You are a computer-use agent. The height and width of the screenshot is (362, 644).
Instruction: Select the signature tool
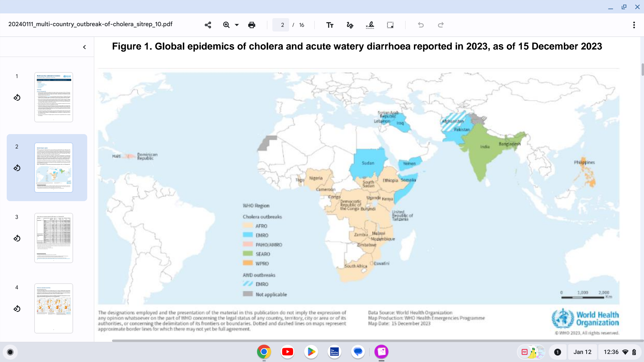(x=370, y=25)
